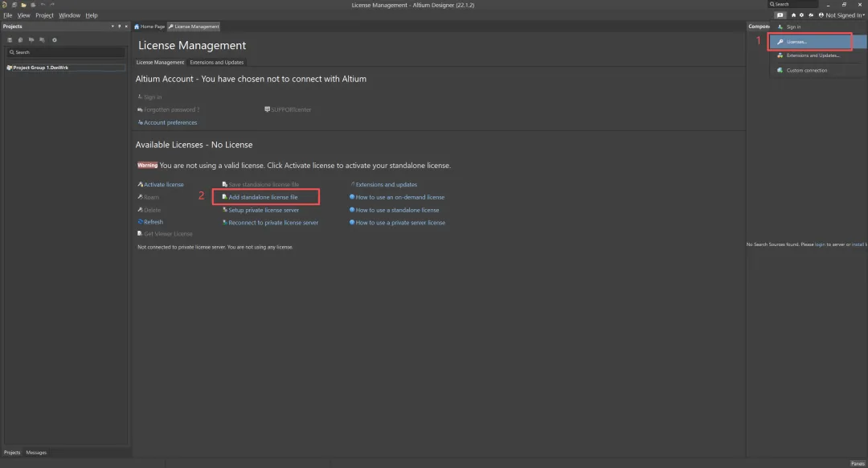Viewport: 868px width, 468px height.
Task: Click the home icon near Not Signed In
Action: (x=793, y=15)
